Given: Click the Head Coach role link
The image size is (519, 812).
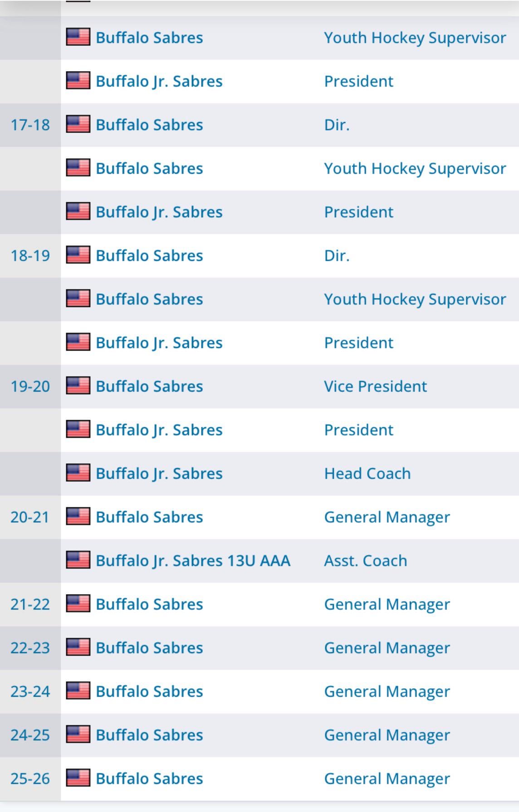Looking at the screenshot, I should pos(367,473).
